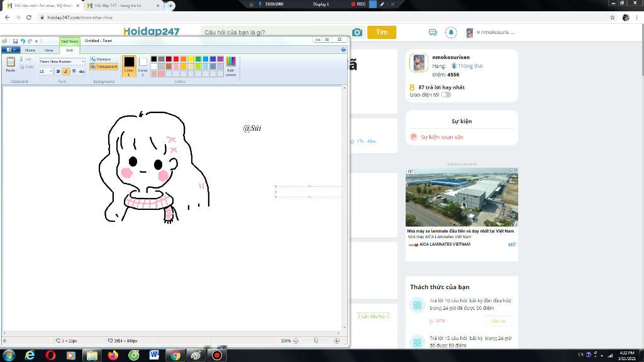
Task: Click the Paste icon in Paint
Action: 10,62
